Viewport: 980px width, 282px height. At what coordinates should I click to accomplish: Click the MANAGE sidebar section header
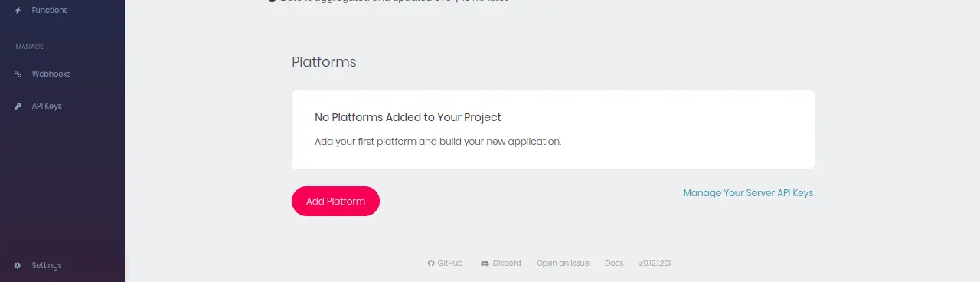[x=30, y=47]
